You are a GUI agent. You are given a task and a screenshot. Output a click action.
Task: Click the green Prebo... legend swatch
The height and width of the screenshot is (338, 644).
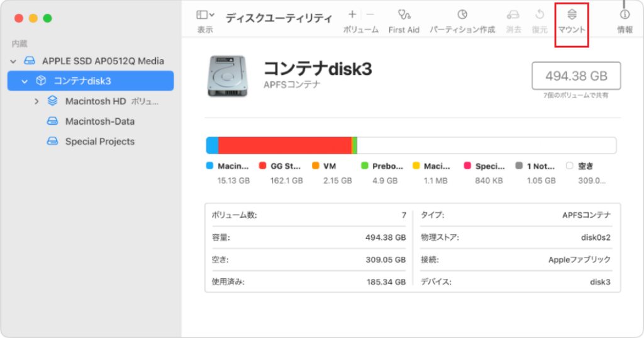364,166
